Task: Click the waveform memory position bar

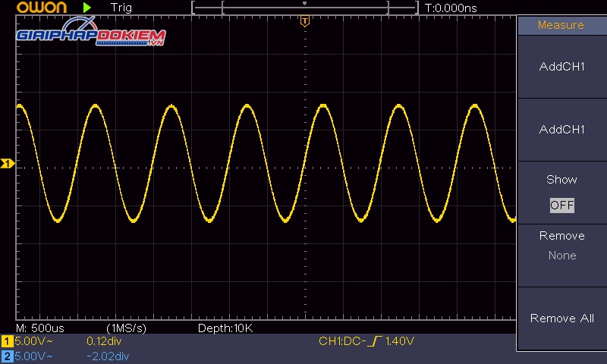Action: click(x=305, y=8)
